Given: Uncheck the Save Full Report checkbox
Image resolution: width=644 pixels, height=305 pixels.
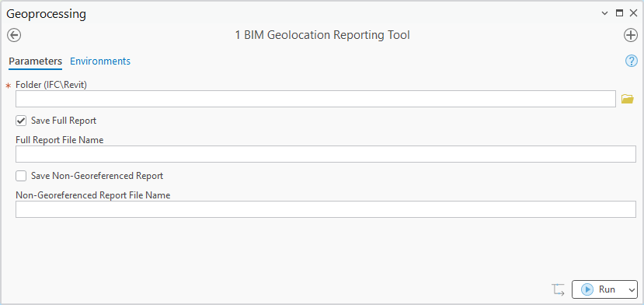Looking at the screenshot, I should click(21, 121).
